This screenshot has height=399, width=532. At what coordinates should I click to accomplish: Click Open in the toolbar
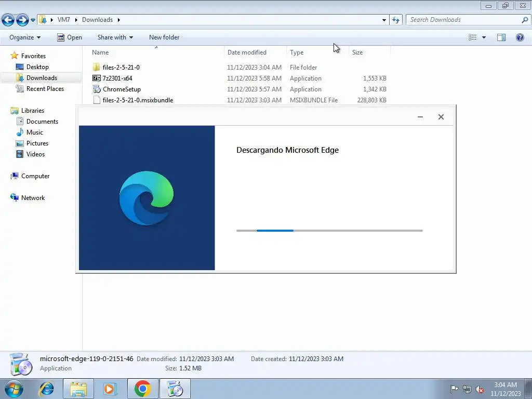tap(70, 37)
